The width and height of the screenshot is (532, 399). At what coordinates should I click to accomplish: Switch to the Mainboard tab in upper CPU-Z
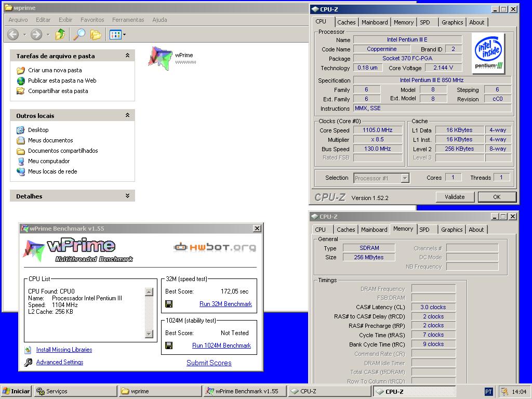[x=375, y=22]
